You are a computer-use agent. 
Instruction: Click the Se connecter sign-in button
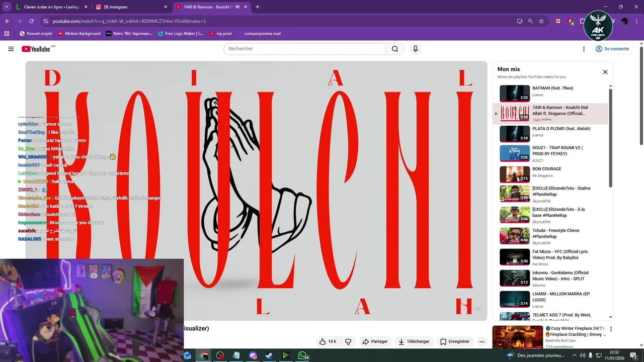coord(612,49)
